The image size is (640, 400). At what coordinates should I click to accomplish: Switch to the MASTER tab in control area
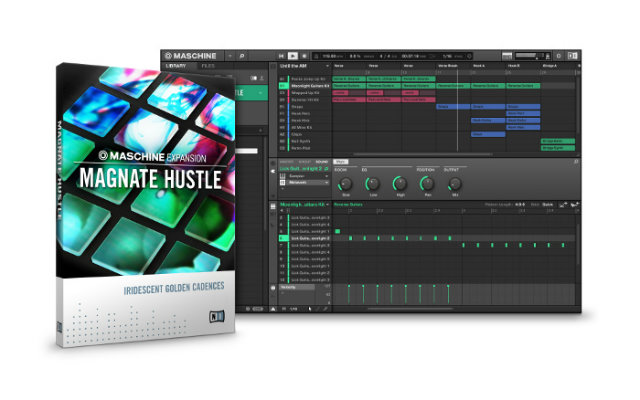(x=286, y=162)
